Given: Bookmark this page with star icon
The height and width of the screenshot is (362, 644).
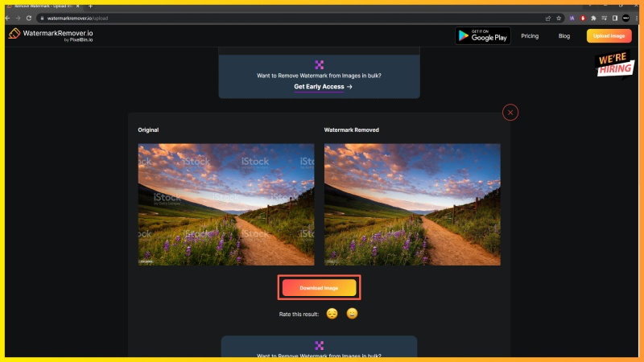Looking at the screenshot, I should (x=559, y=18).
